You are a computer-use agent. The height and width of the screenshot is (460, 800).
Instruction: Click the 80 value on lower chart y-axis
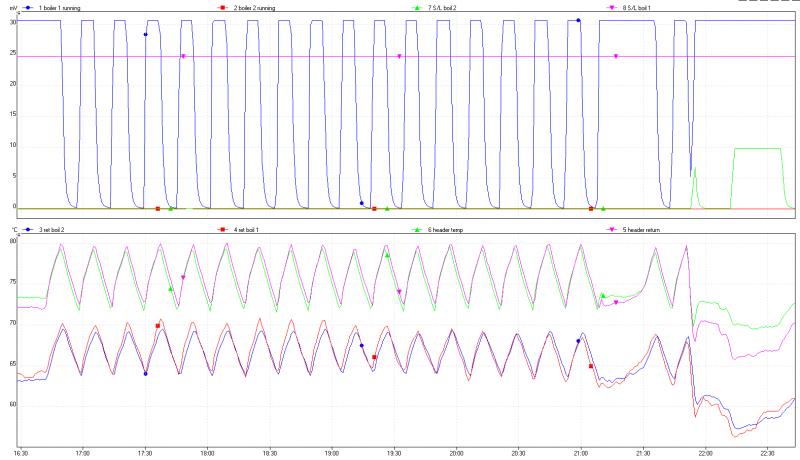(14, 242)
